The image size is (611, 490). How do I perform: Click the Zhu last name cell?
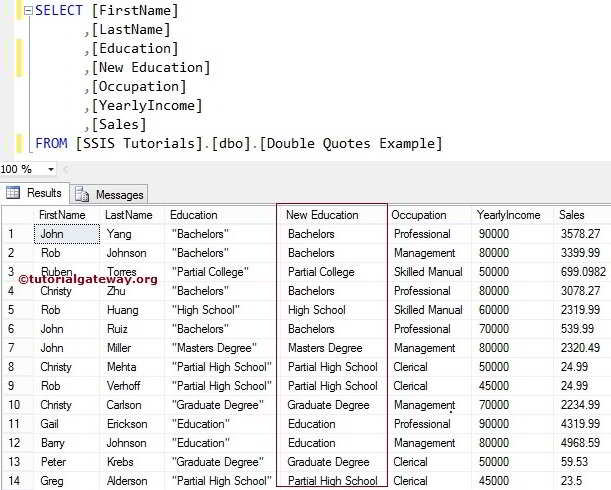click(132, 291)
